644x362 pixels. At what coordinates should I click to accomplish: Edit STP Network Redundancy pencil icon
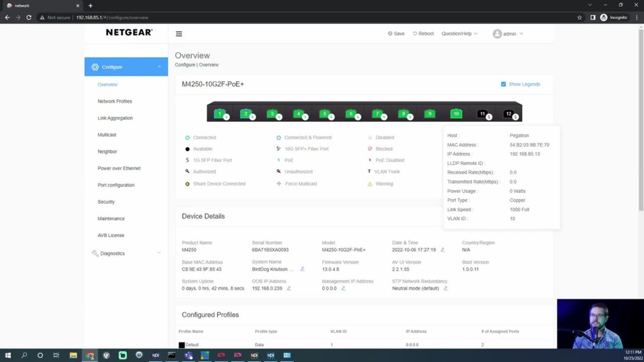446,289
